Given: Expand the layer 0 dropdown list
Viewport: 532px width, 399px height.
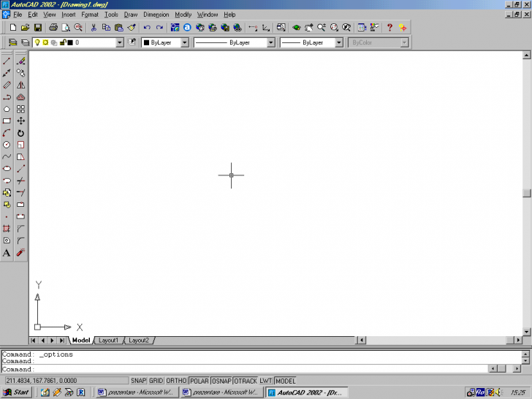Looking at the screenshot, I should point(119,42).
